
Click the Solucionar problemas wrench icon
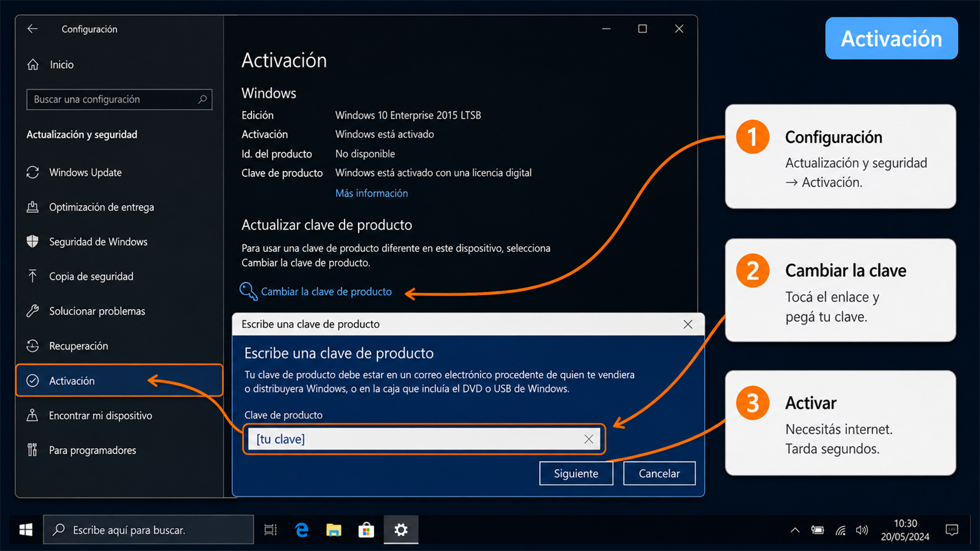[33, 311]
